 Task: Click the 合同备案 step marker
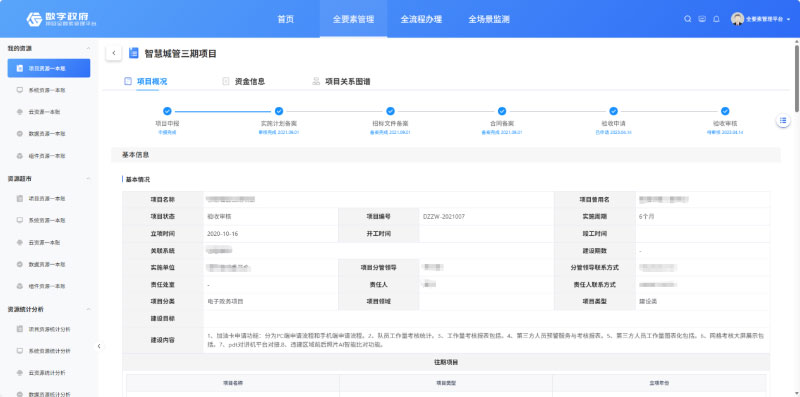click(502, 111)
